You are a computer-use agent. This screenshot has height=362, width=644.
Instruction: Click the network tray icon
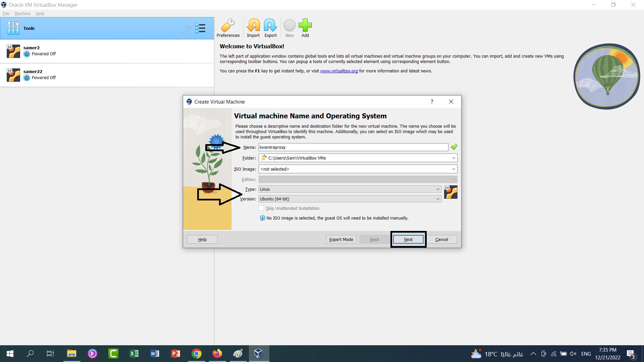(x=554, y=354)
